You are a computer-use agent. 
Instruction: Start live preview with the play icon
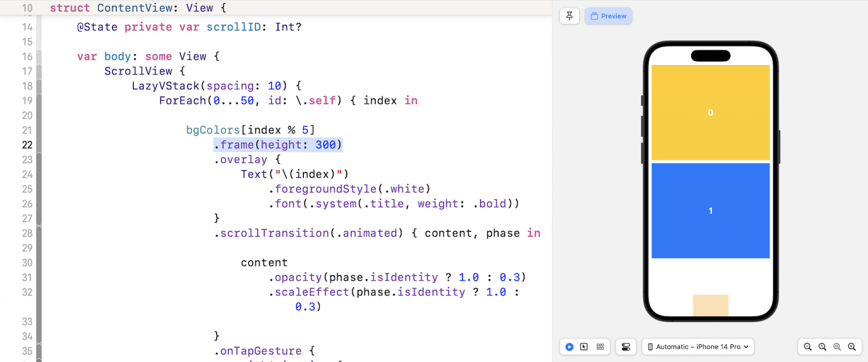click(x=569, y=347)
